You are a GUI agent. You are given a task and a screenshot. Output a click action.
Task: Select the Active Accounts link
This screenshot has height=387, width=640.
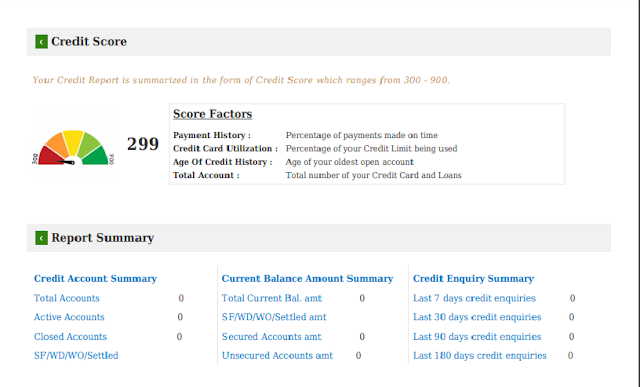(x=69, y=317)
